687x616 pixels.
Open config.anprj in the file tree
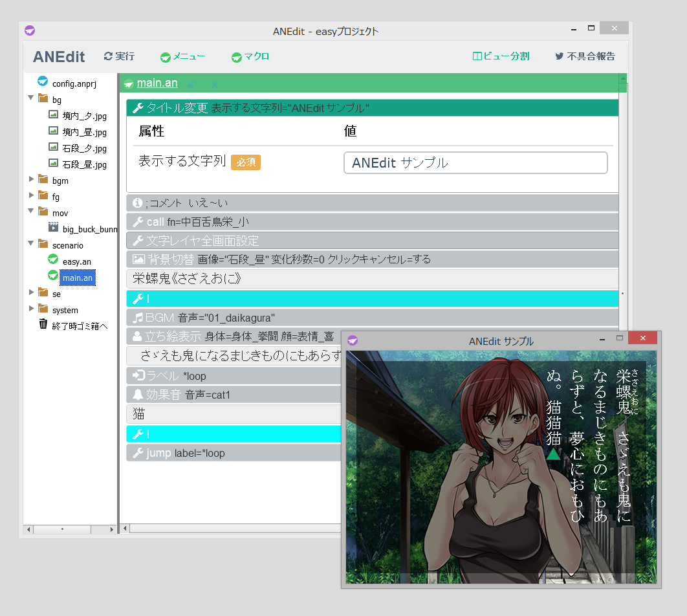coord(74,83)
